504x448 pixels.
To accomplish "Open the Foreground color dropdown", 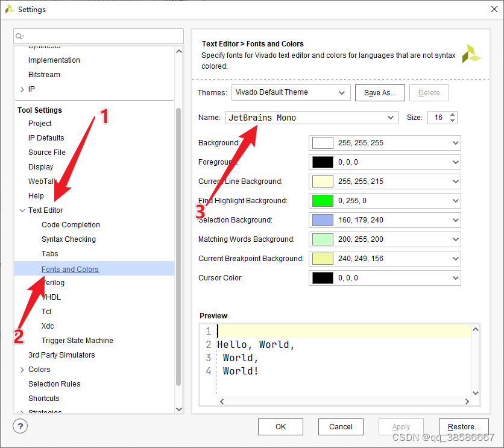I will click(x=455, y=162).
